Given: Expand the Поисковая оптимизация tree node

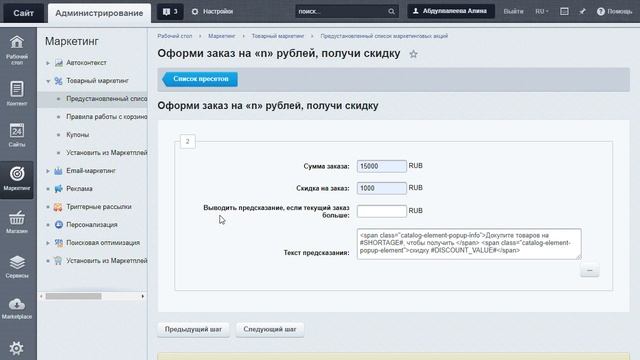Looking at the screenshot, I should (48, 243).
